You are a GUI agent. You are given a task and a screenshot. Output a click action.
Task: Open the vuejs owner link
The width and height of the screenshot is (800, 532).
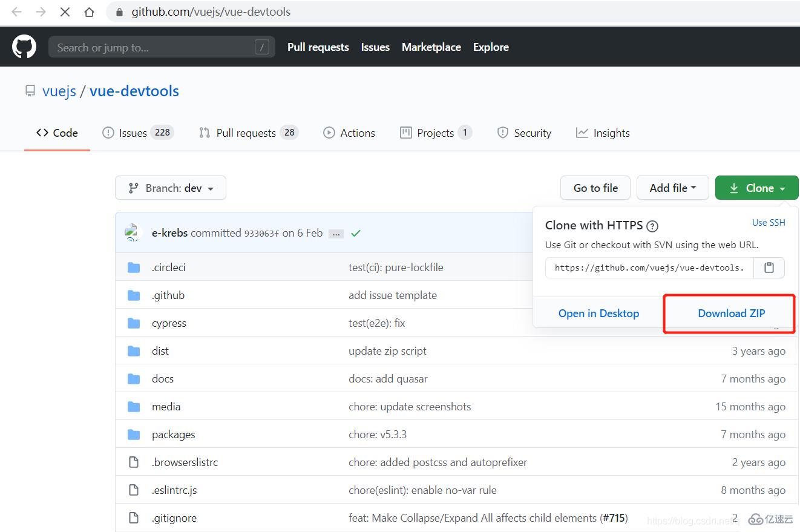pyautogui.click(x=59, y=91)
